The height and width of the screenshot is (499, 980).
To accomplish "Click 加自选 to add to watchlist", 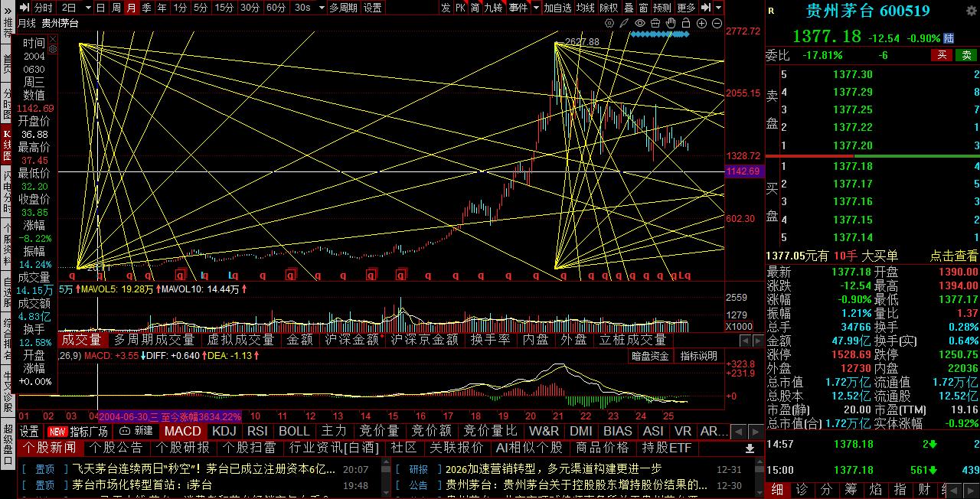I will [x=557, y=8].
